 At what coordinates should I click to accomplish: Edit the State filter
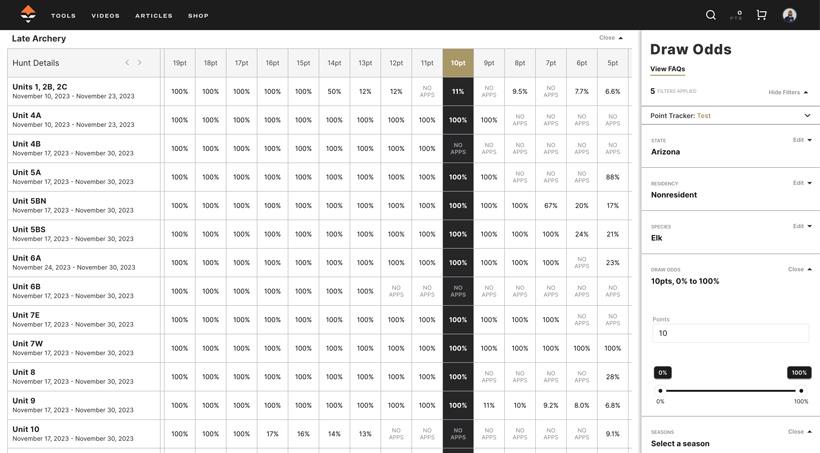click(x=802, y=140)
